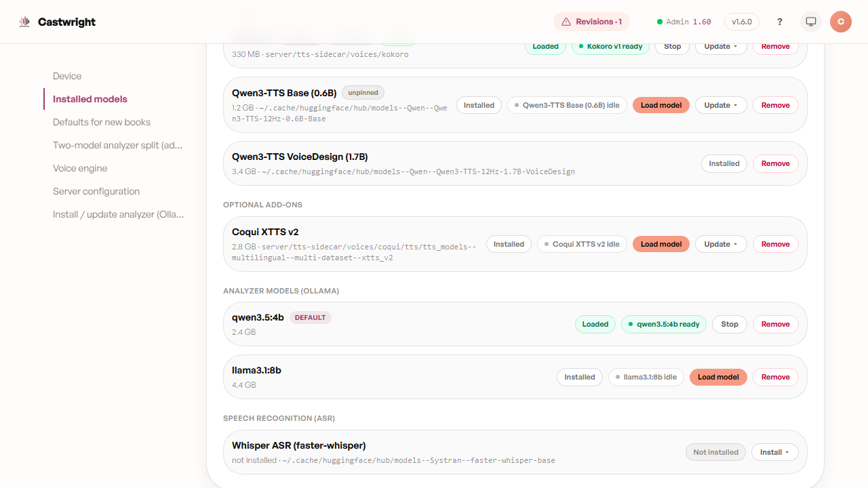Remove the llama3.1:8b model
This screenshot has height=488, width=868.
click(x=776, y=377)
